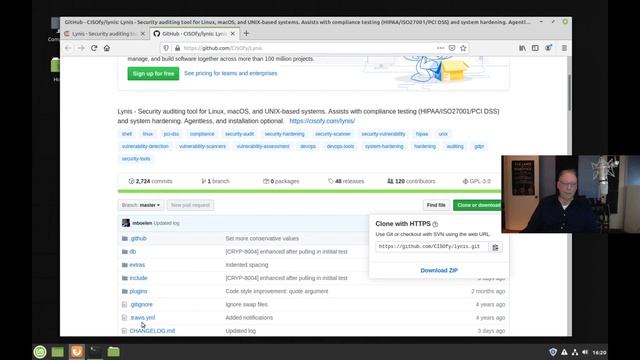The width and height of the screenshot is (640, 360).
Task: Open terminal from the taskbar
Action: click(x=95, y=352)
